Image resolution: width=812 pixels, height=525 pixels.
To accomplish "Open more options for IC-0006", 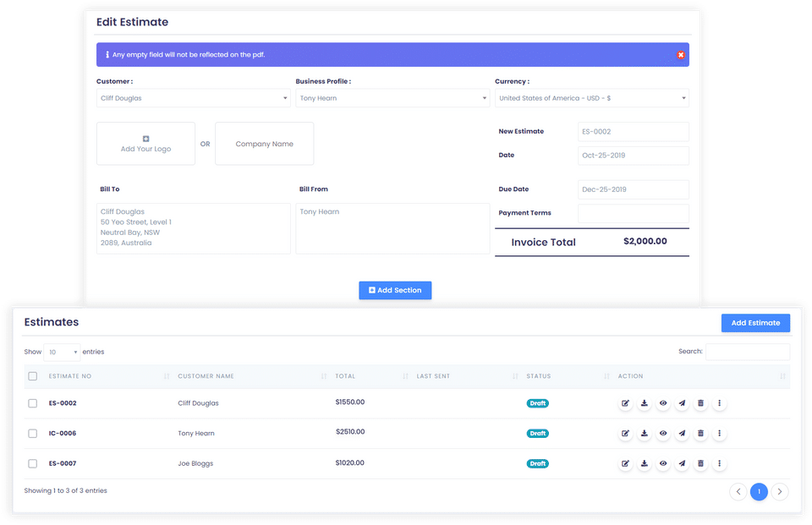I will click(x=719, y=434).
